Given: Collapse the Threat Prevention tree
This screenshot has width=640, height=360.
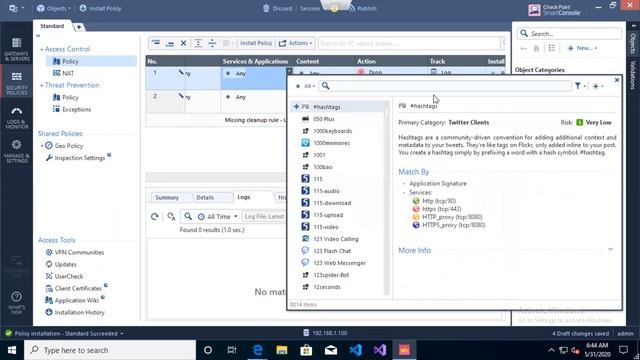Looking at the screenshot, I should coord(42,85).
